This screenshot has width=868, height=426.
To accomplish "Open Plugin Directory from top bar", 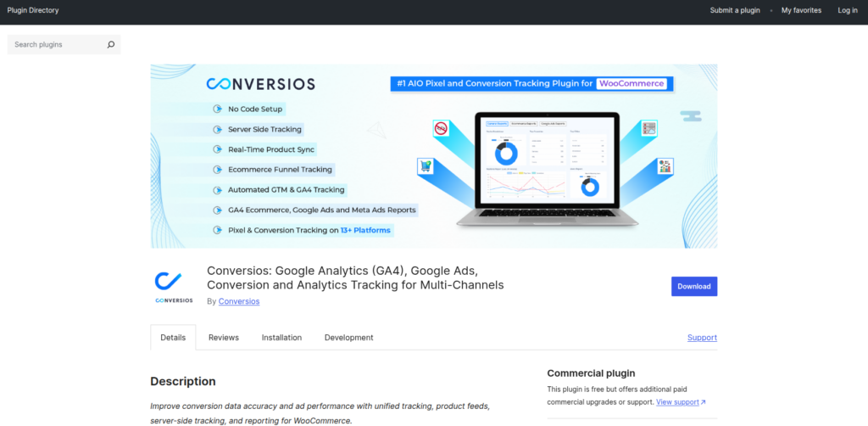I will point(33,10).
